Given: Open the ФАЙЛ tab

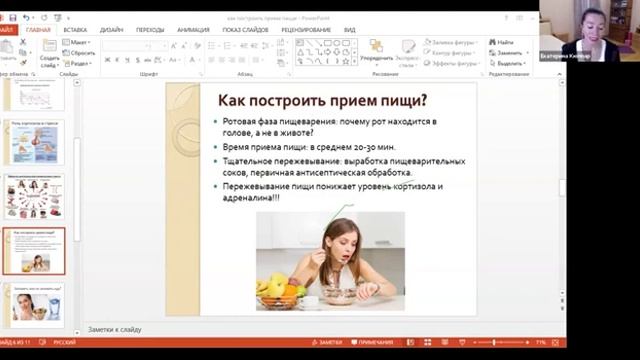Looking at the screenshot, I should pos(8,30).
